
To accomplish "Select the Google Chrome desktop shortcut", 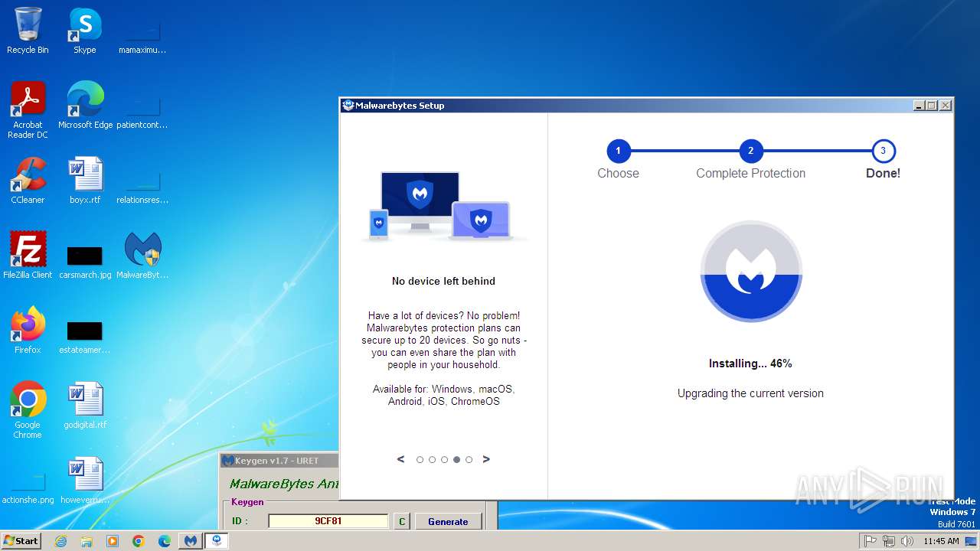I will [28, 410].
